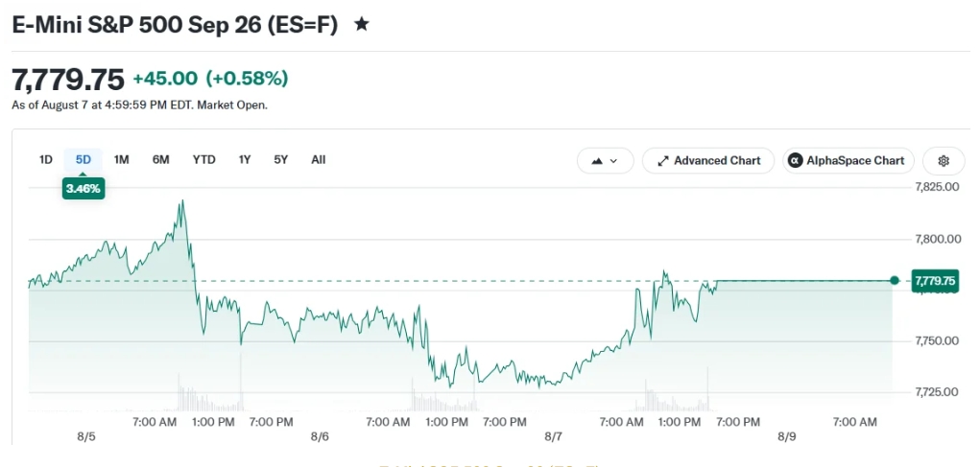Viewport: 980px width, 467px height.
Task: Click the 8/6 date label
Action: (x=320, y=436)
